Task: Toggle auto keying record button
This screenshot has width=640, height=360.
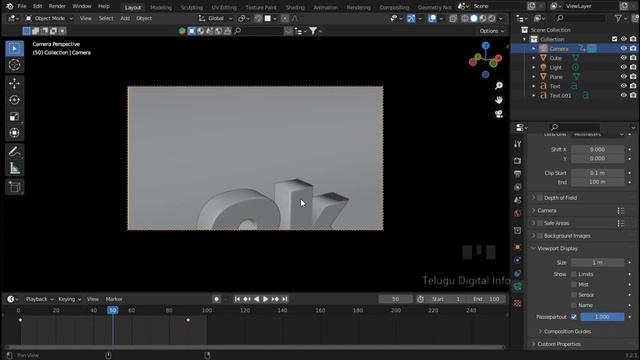Action: 216,299
